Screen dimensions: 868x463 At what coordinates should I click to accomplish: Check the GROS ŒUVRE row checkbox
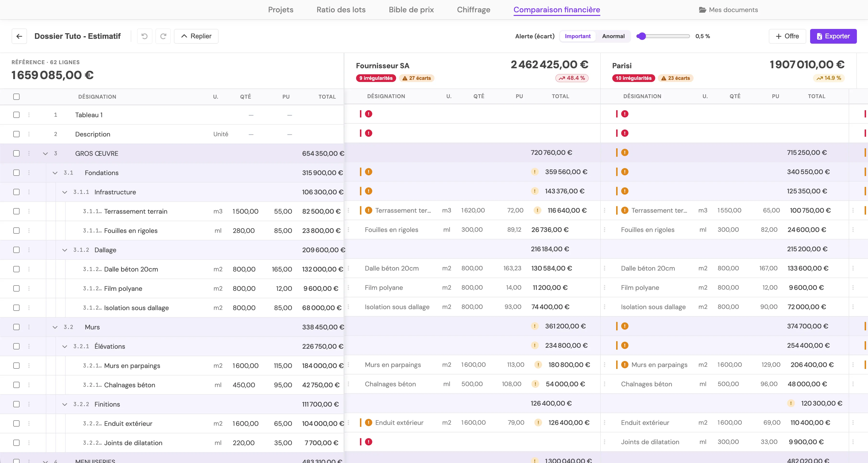(16, 154)
